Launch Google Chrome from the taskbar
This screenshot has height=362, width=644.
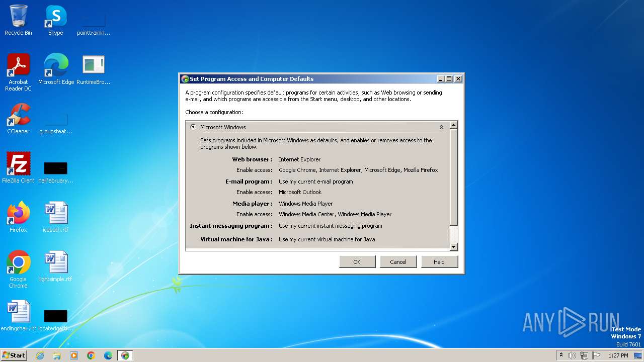[x=91, y=355]
